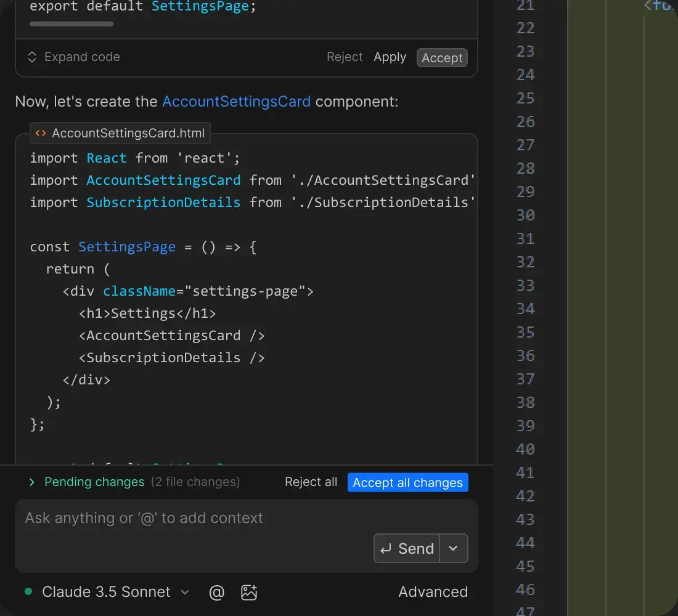Click the import SubscriptionDetails code line
This screenshot has width=678, height=616.
pyautogui.click(x=253, y=203)
